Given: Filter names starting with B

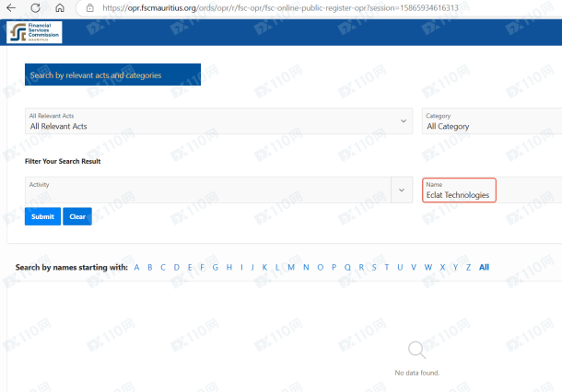Looking at the screenshot, I should point(150,268).
